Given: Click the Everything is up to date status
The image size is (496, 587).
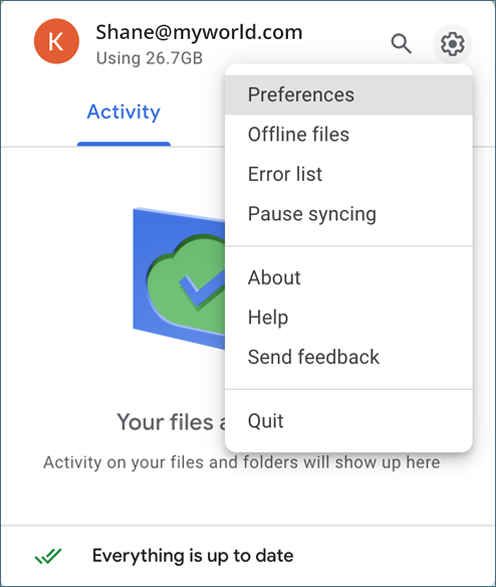Looking at the screenshot, I should [193, 556].
